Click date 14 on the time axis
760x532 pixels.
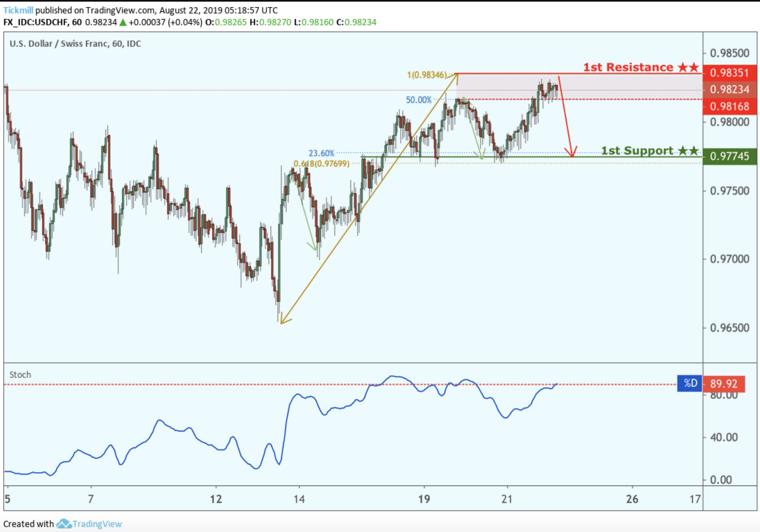pos(299,499)
